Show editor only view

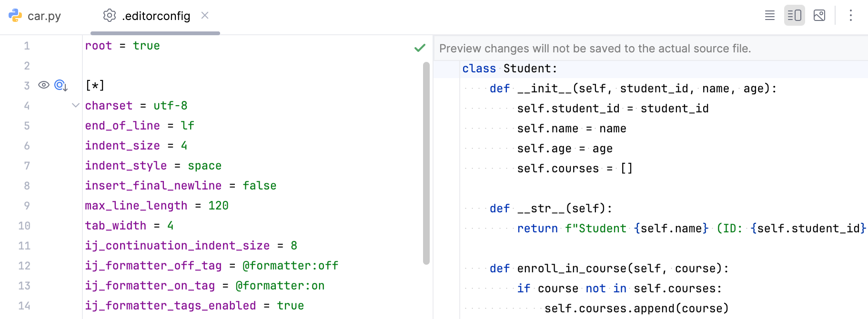point(769,15)
